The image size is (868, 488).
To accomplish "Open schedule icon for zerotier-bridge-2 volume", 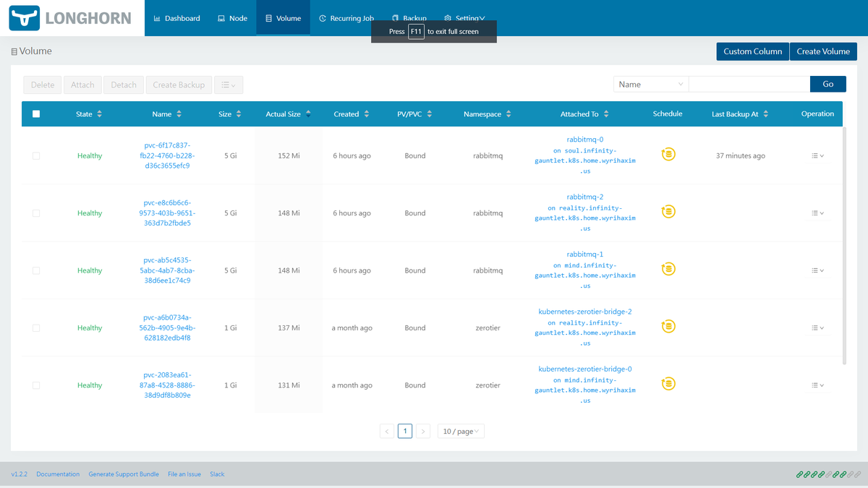I will [668, 326].
